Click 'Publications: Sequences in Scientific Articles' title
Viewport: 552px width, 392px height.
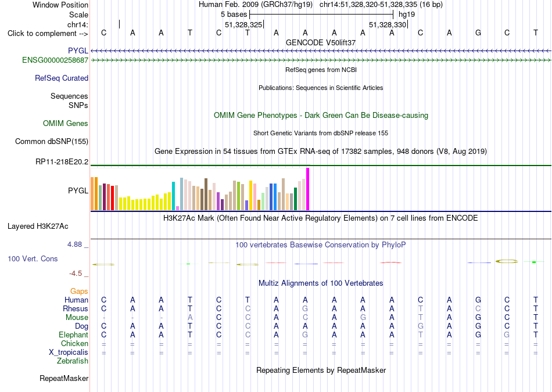(x=321, y=88)
